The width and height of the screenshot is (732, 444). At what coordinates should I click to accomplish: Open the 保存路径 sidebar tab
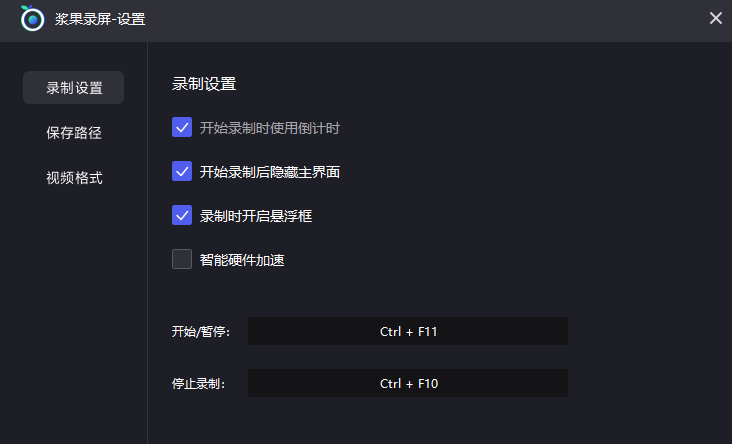[x=74, y=133]
